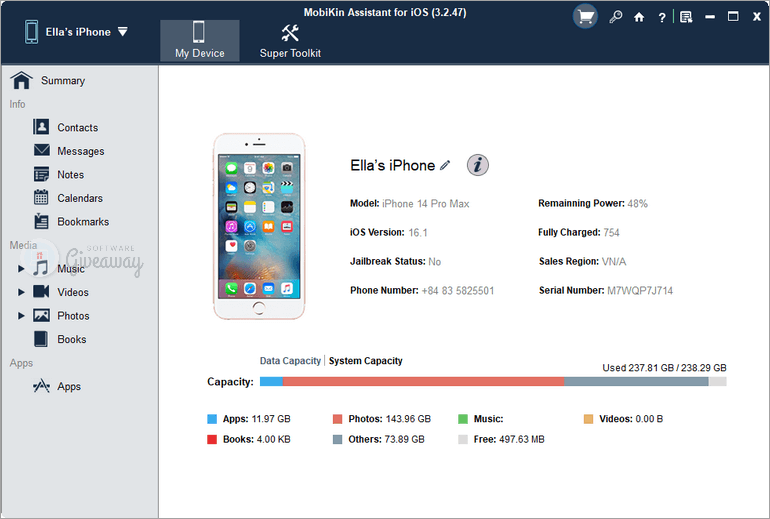Edit device name with pencil icon
The image size is (770, 519).
pyautogui.click(x=445, y=165)
